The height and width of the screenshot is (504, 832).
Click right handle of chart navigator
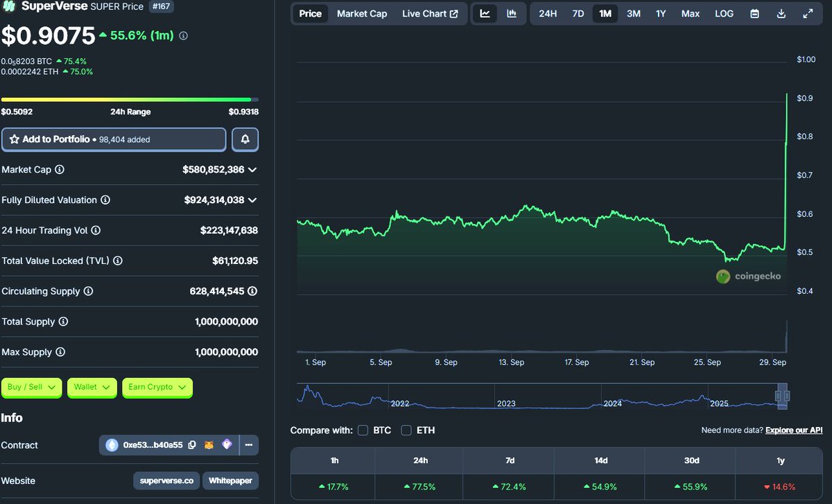[786, 396]
